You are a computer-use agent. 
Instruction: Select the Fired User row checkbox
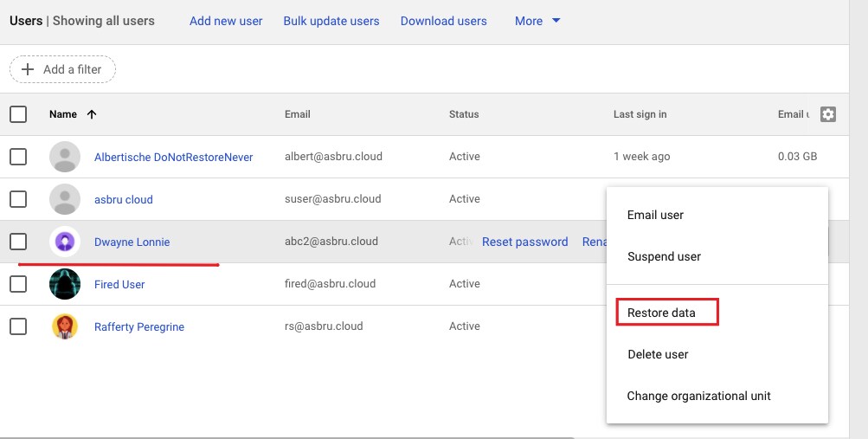(x=18, y=284)
